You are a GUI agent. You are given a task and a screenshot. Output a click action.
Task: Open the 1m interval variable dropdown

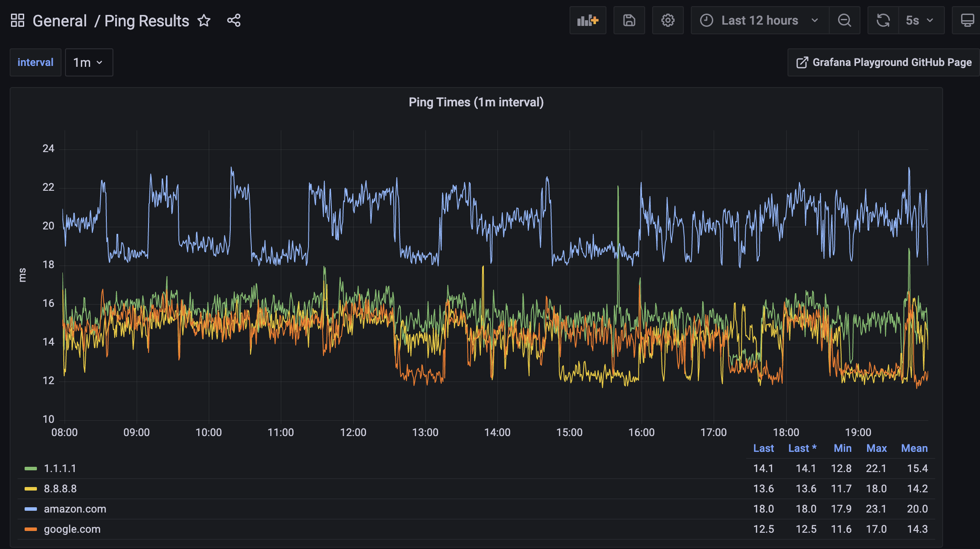tap(88, 62)
